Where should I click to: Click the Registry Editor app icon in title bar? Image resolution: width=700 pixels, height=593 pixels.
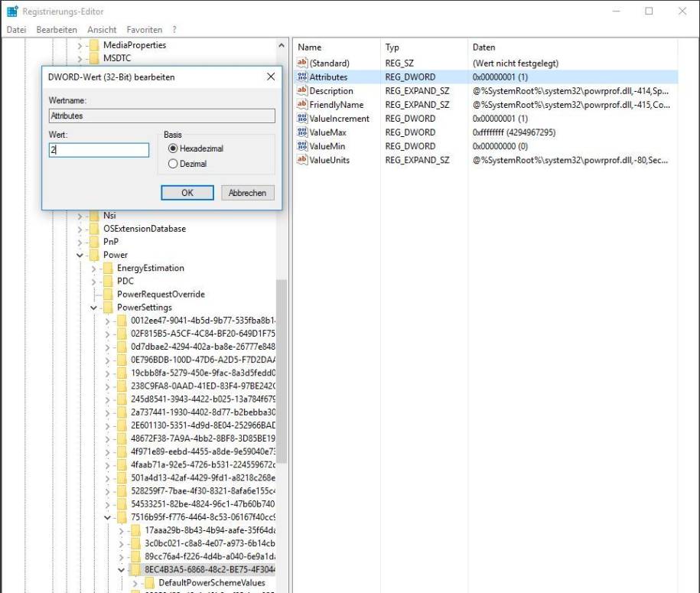pyautogui.click(x=11, y=11)
